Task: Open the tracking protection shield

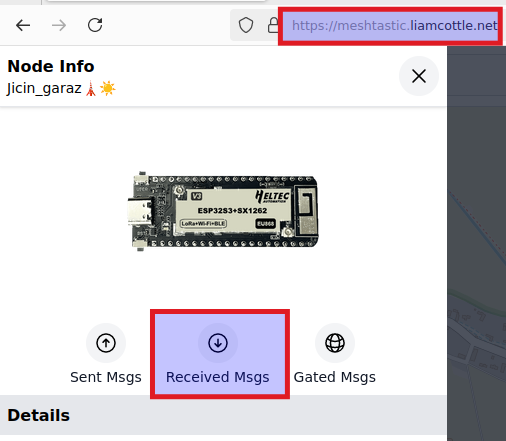Action: click(x=246, y=25)
